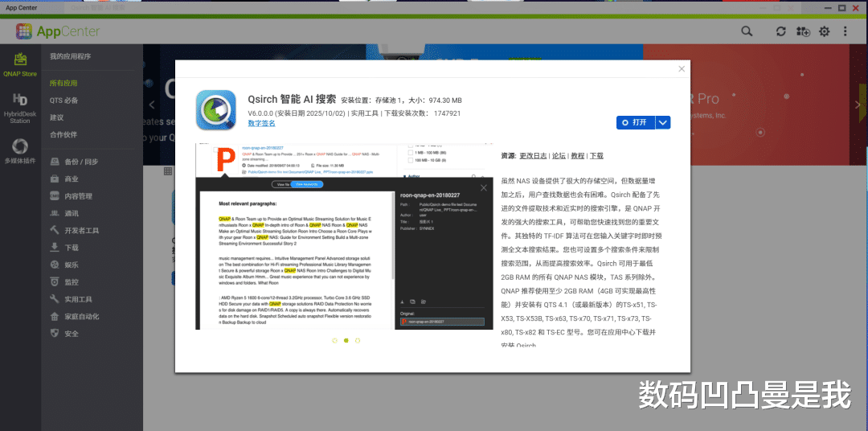Open the 下载 resource link in dialog
This screenshot has height=431, width=868.
point(596,156)
